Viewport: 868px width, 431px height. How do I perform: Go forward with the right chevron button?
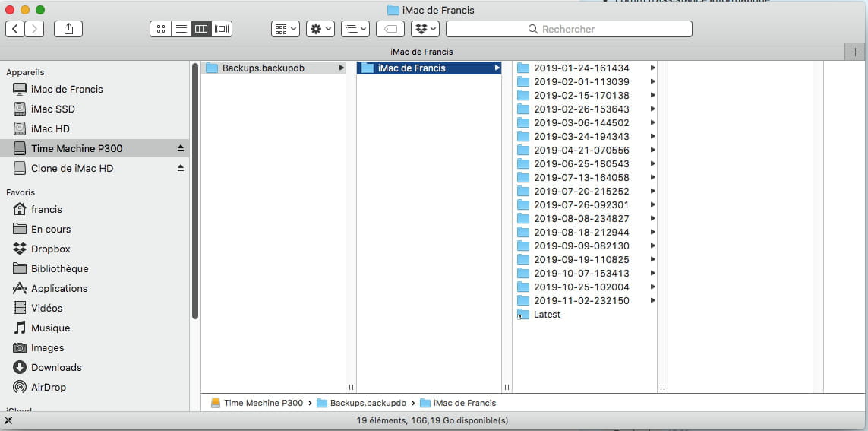tap(34, 29)
